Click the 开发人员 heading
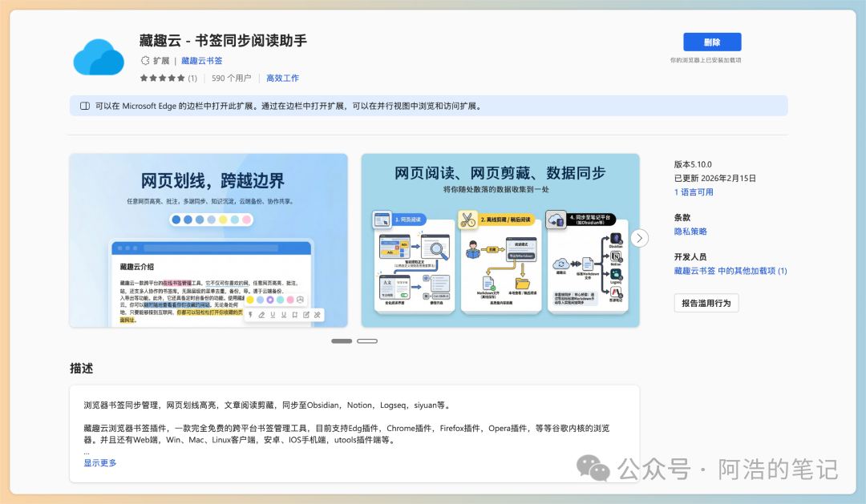This screenshot has width=866, height=504. tap(690, 257)
